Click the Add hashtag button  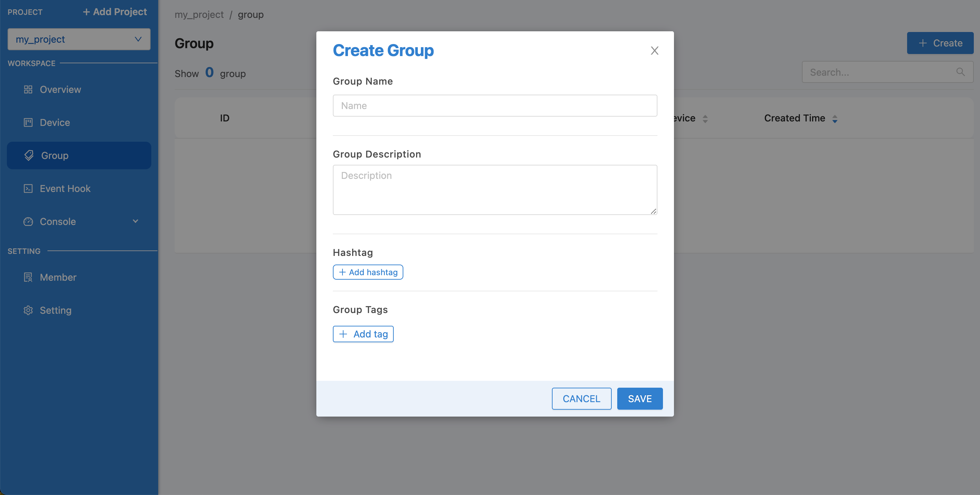click(x=368, y=271)
